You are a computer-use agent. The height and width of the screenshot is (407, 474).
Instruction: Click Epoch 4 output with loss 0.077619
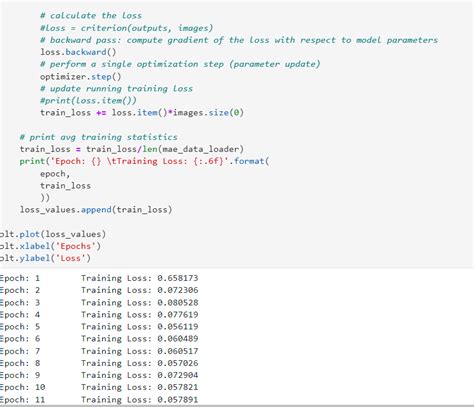click(x=99, y=314)
